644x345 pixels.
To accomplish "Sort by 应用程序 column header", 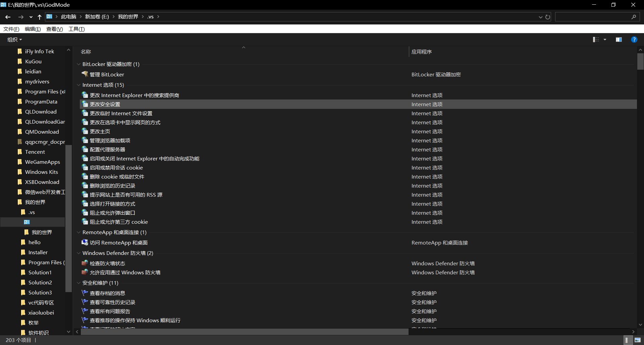I will tap(422, 52).
